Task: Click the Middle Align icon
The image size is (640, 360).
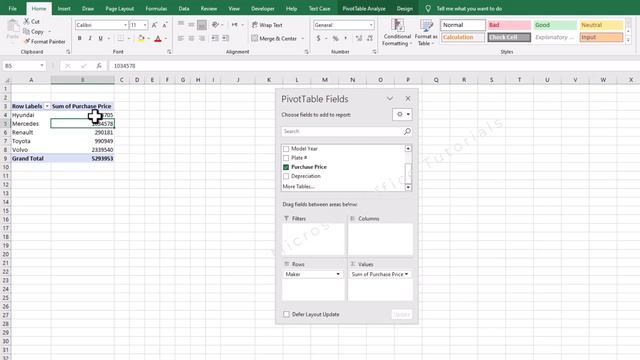Action: tap(191, 24)
